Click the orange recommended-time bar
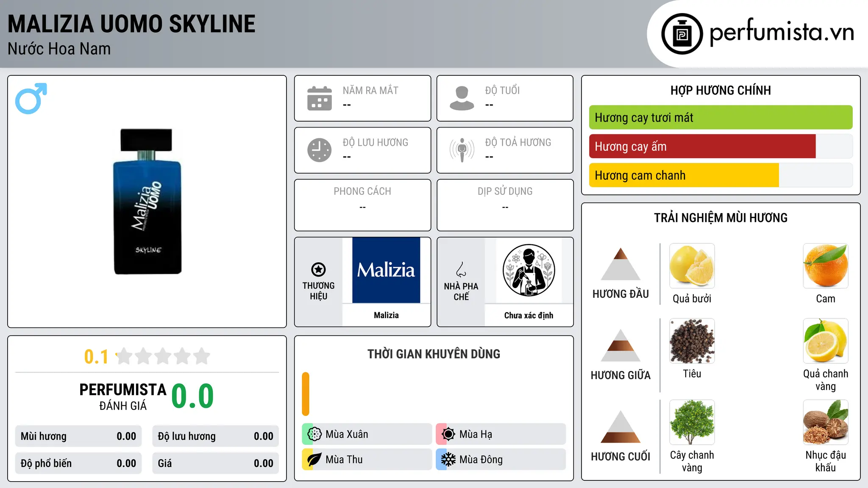Image resolution: width=868 pixels, height=488 pixels. click(306, 394)
